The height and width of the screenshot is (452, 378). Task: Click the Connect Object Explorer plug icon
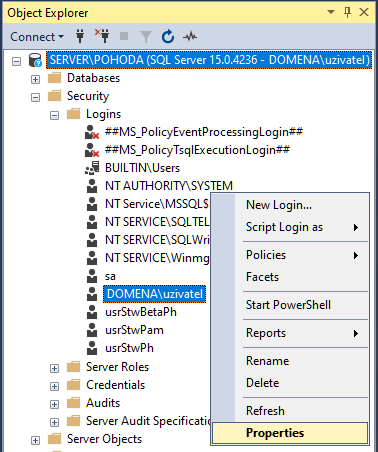coord(80,36)
